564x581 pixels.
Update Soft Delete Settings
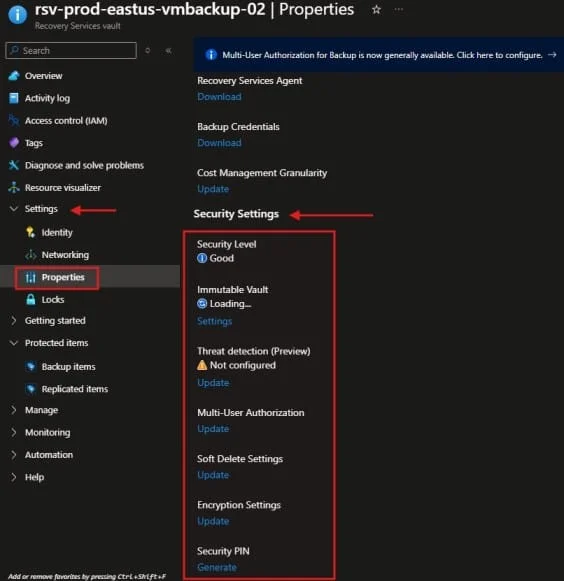[213, 475]
